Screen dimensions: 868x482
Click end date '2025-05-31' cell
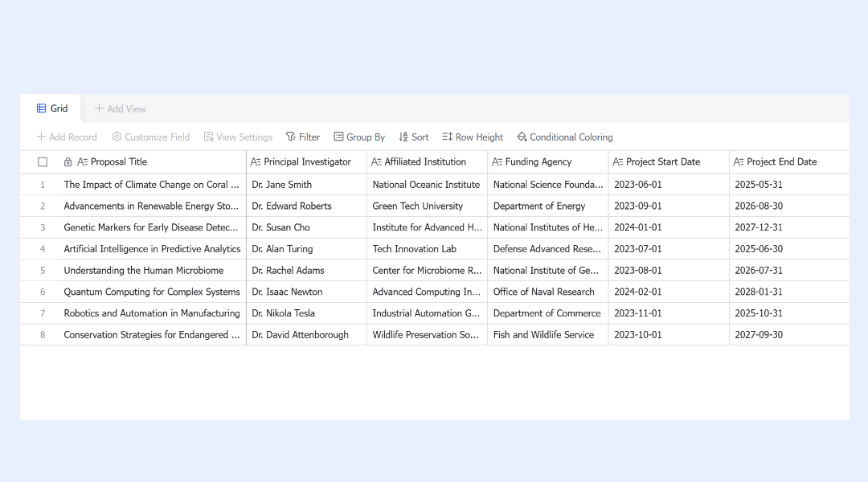tap(789, 185)
